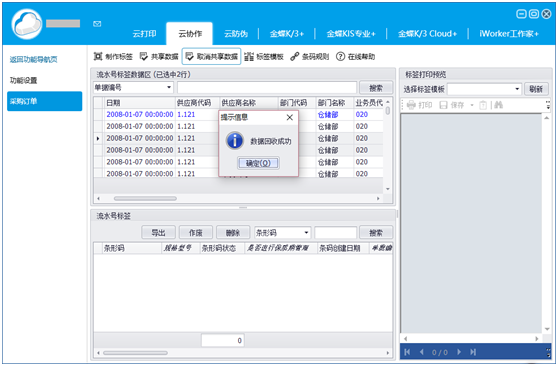Expand dropdown arrow next to 保存
The height and width of the screenshot is (366, 558).
coord(472,105)
